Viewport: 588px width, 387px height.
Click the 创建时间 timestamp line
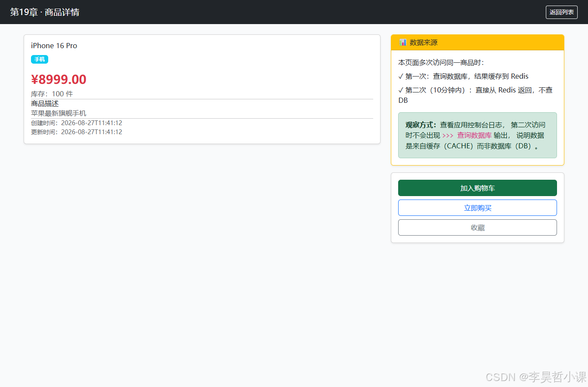pyautogui.click(x=77, y=123)
